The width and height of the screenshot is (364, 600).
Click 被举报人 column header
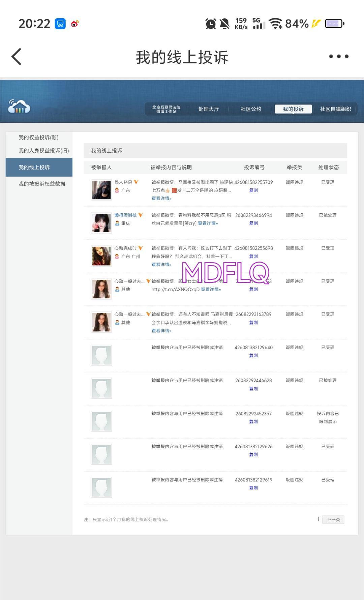101,167
